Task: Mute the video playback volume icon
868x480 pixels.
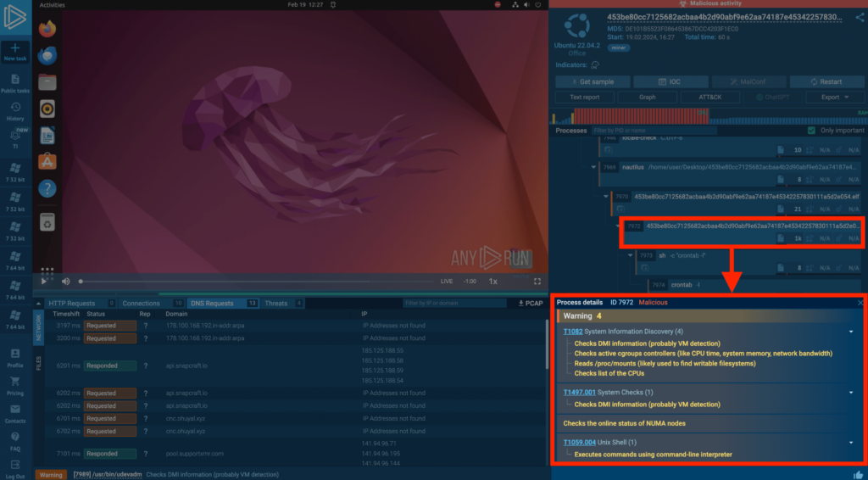Action: click(x=65, y=281)
